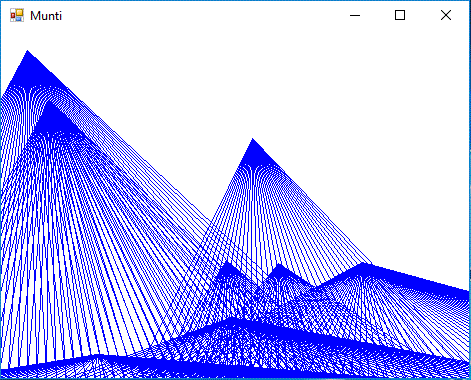The height and width of the screenshot is (380, 471).
Task: Click the "Munti" window title text
Action: (x=46, y=16)
